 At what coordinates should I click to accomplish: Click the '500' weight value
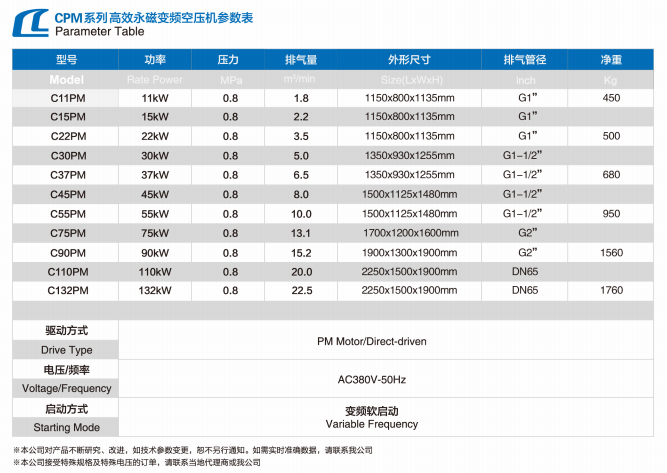pyautogui.click(x=611, y=136)
